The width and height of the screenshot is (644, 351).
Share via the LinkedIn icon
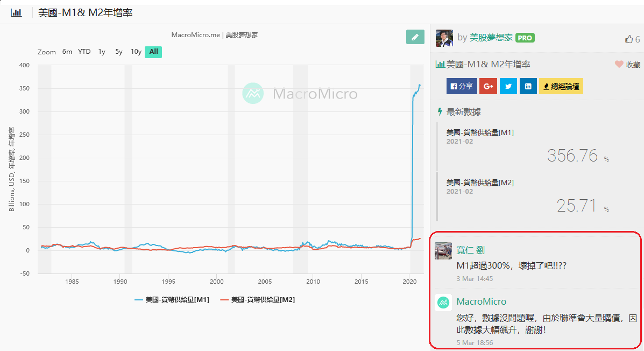click(x=528, y=86)
